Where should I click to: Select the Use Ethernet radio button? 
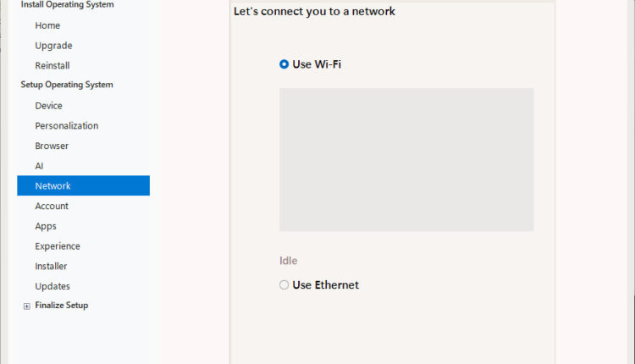pos(284,285)
